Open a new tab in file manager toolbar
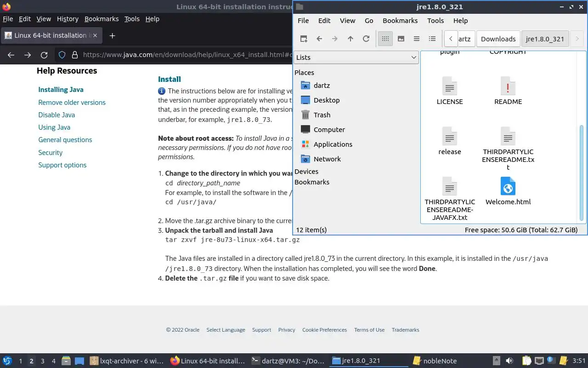This screenshot has height=368, width=588. (x=304, y=39)
